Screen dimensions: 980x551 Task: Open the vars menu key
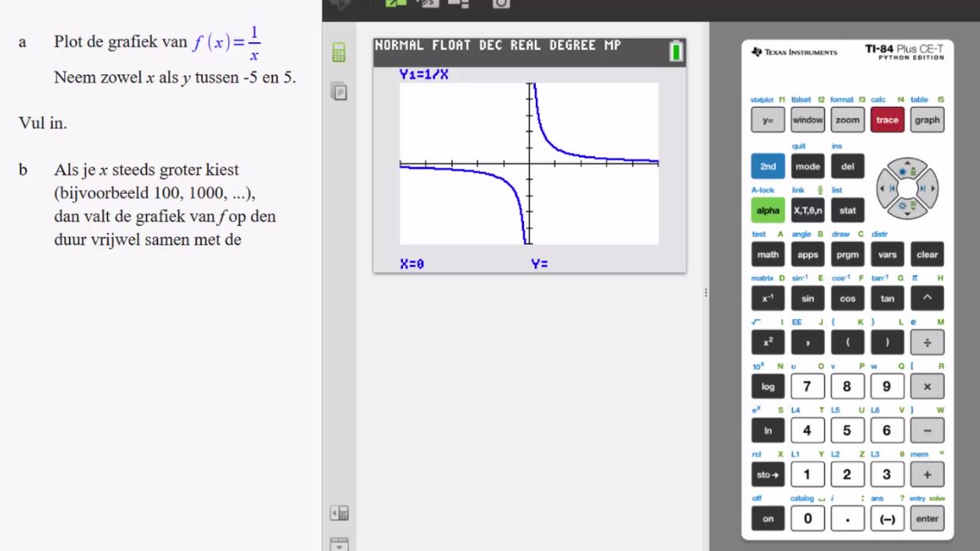click(x=887, y=254)
